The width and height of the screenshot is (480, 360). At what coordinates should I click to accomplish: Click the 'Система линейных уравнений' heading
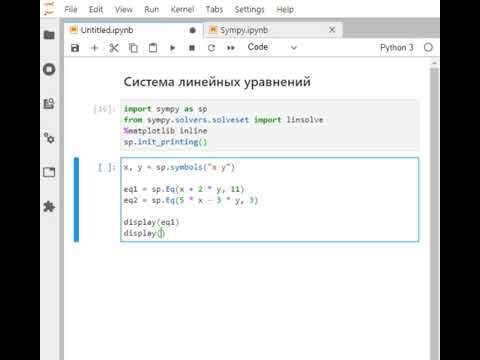(x=217, y=82)
